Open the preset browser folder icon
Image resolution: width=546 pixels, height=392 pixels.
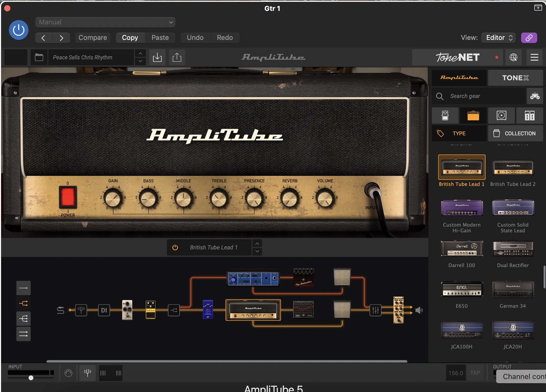[x=39, y=57]
